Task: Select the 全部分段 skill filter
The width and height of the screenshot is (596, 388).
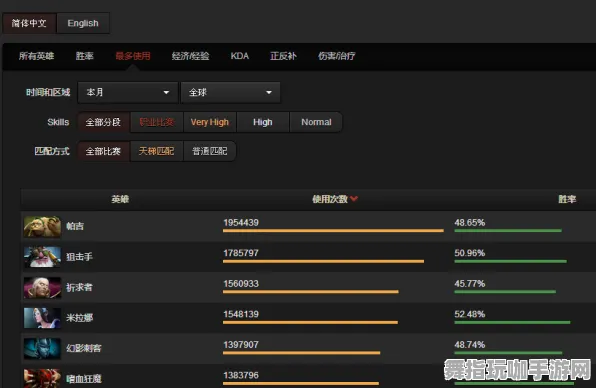Action: tap(103, 122)
